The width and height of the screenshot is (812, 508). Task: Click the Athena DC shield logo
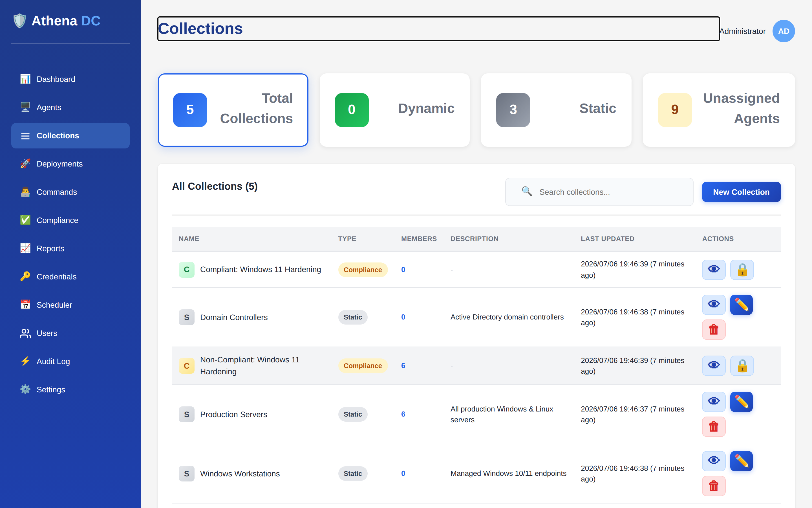coord(19,21)
